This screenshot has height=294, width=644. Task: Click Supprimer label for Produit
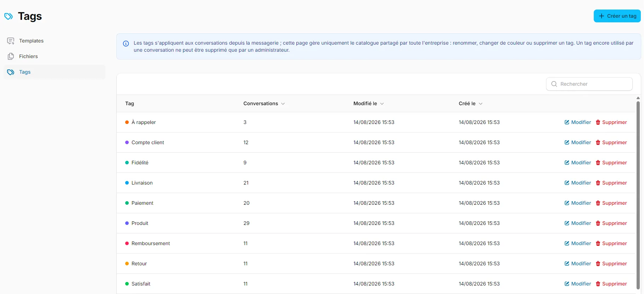point(615,223)
